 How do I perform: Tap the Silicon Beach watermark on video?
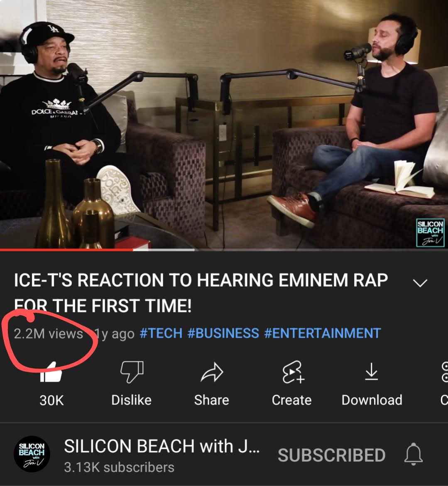[x=430, y=233]
